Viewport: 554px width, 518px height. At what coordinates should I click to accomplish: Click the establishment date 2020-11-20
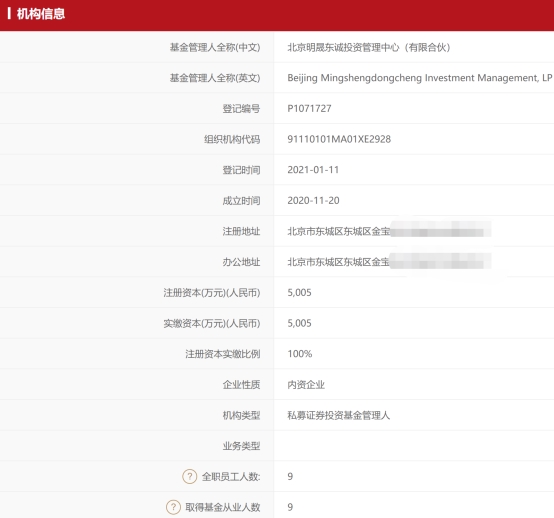click(x=313, y=201)
